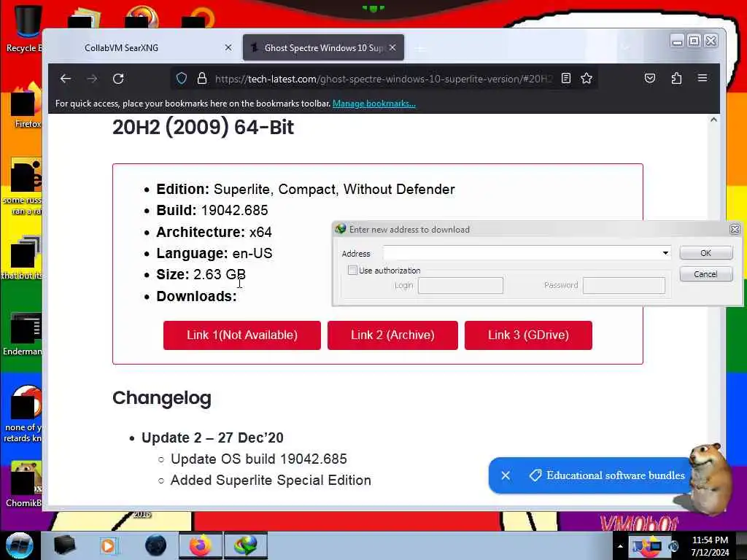Click the Firefox taskbar button
Screen dimensions: 747x560
pos(201,545)
